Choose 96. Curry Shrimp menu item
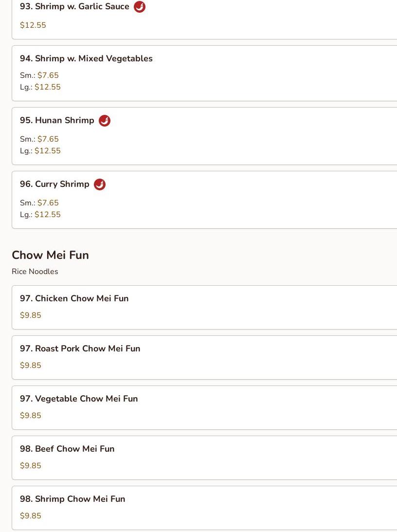This screenshot has width=397, height=532. click(54, 184)
